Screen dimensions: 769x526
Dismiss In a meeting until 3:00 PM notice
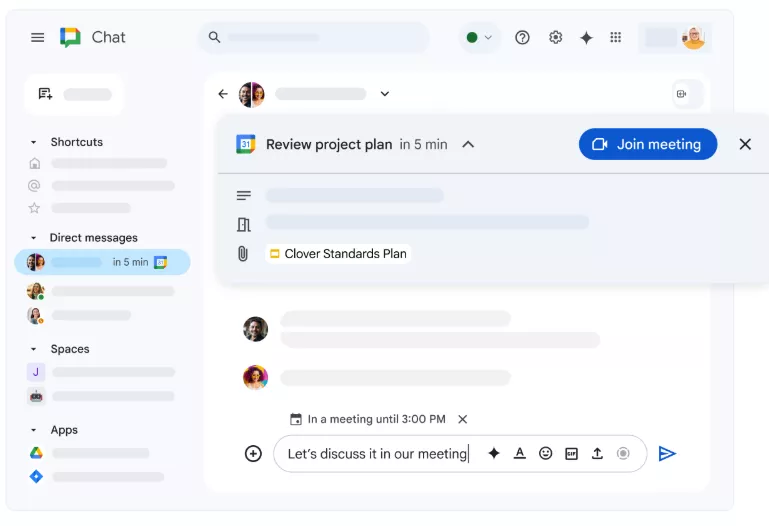[x=462, y=419]
